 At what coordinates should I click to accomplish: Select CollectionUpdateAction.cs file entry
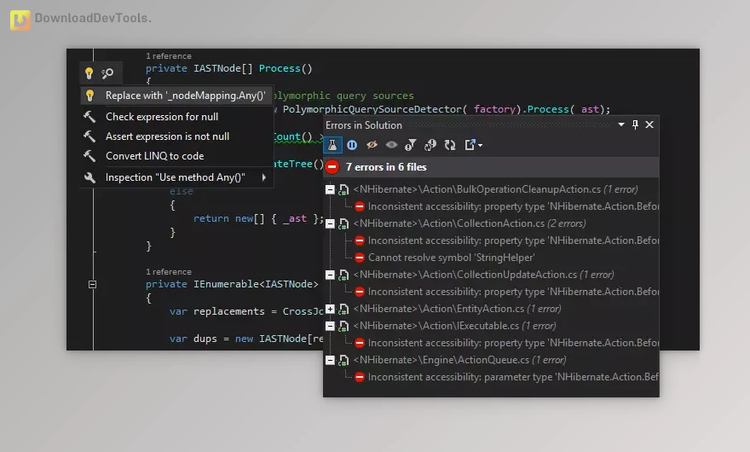pyautogui.click(x=484, y=275)
